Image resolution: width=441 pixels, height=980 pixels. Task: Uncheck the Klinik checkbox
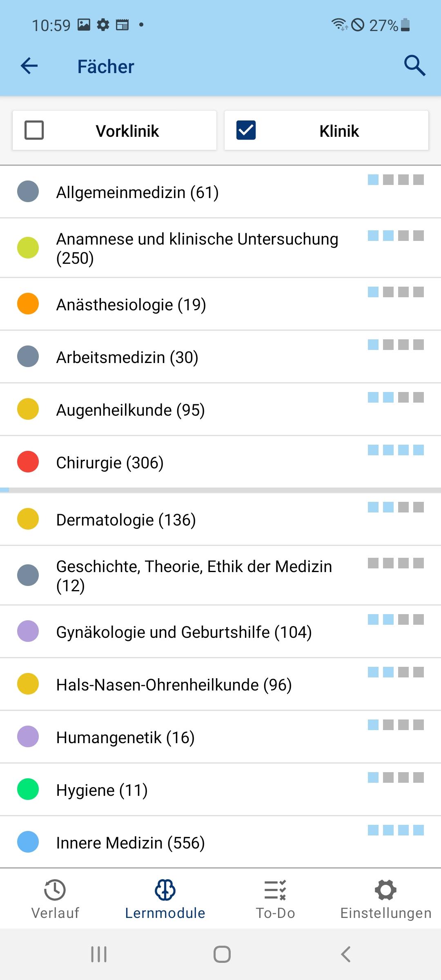[x=246, y=131]
